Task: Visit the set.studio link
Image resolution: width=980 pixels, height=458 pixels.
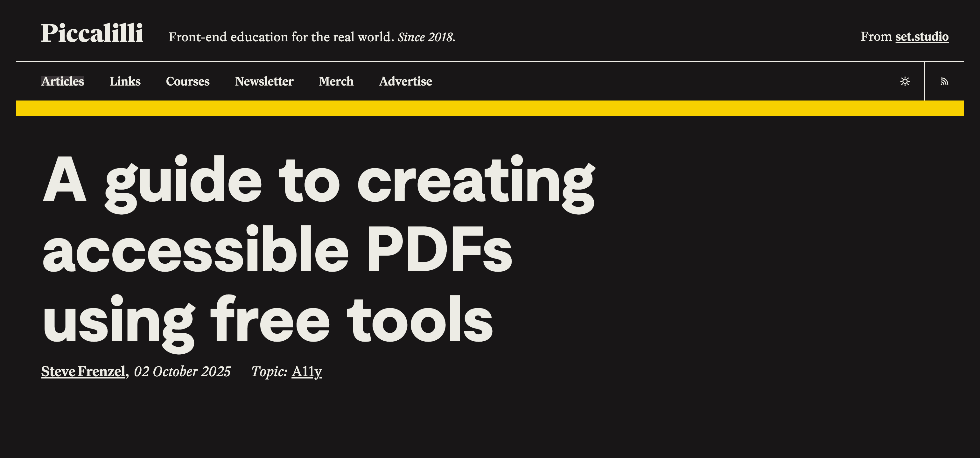Action: [922, 37]
